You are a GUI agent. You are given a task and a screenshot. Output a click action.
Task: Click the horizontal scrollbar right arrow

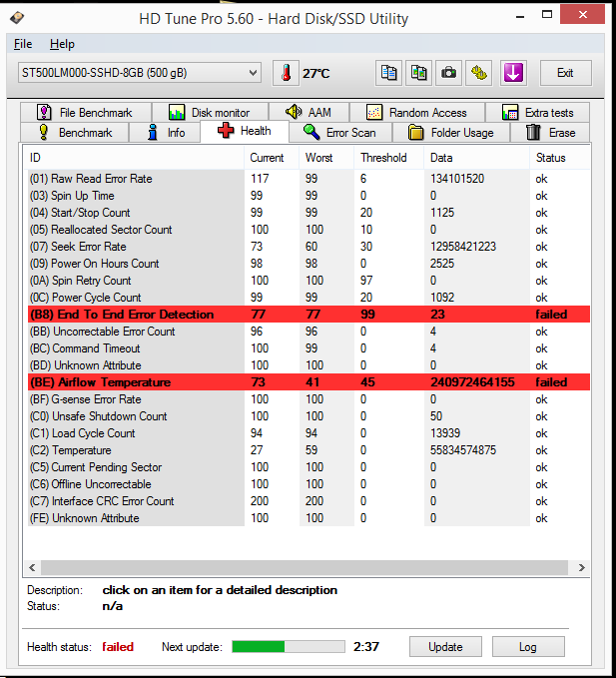click(582, 568)
